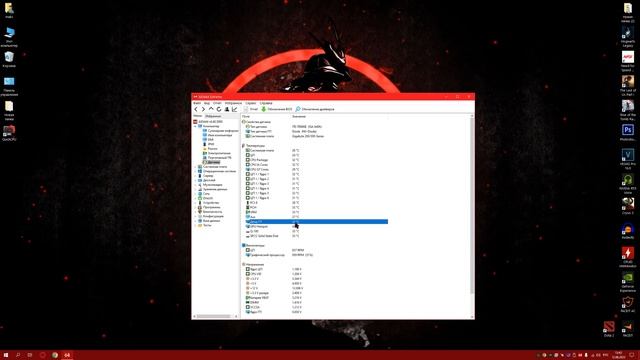This screenshot has height=360, width=640.
Task: Select Имя компьютера in the tree
Action: (218, 135)
